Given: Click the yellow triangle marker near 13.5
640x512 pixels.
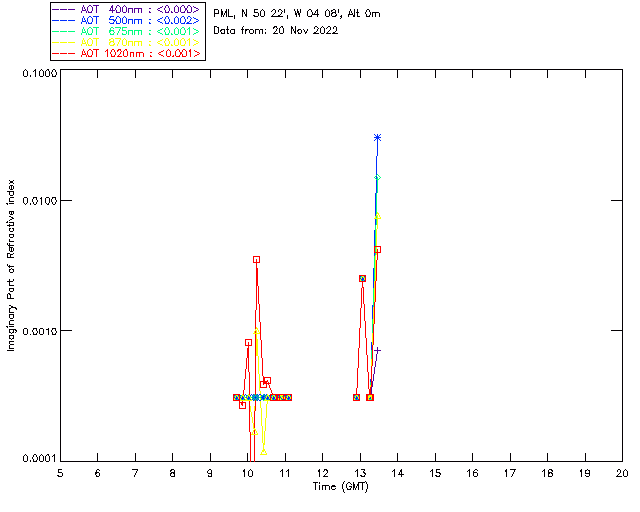Looking at the screenshot, I should click(378, 216).
